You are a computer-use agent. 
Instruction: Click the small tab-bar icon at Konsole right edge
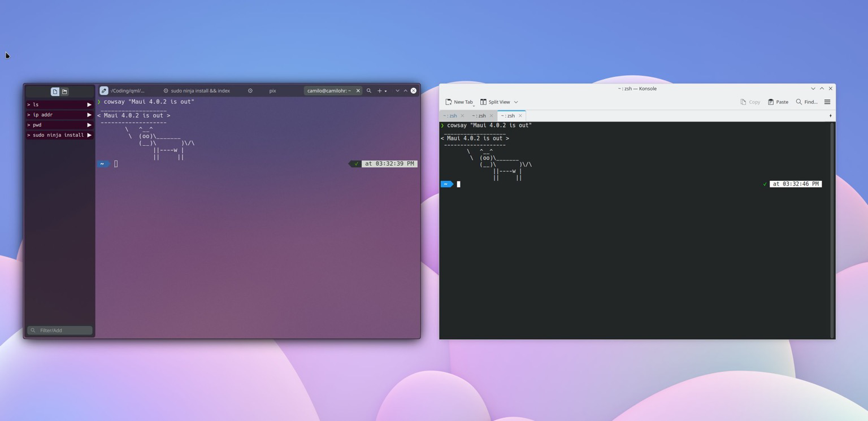click(830, 116)
